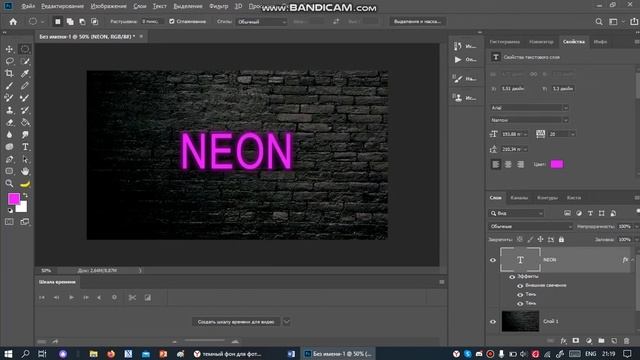Select the Lasso tool
This screenshot has height=360, width=640.
click(9, 61)
